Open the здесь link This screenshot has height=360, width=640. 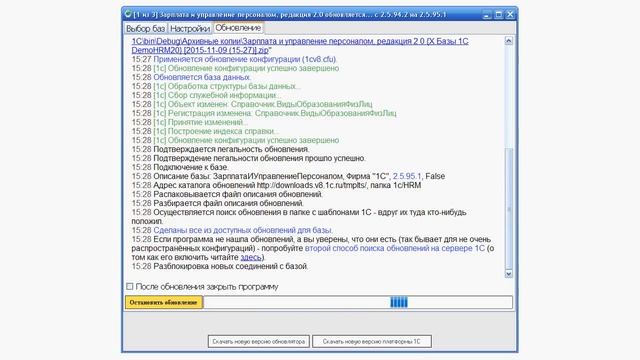click(x=251, y=257)
